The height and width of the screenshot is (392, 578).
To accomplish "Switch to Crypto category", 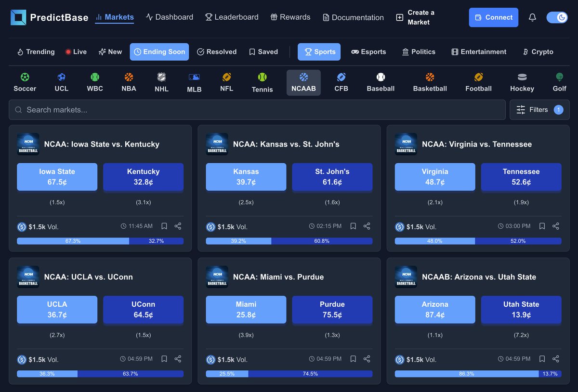I will pyautogui.click(x=538, y=52).
